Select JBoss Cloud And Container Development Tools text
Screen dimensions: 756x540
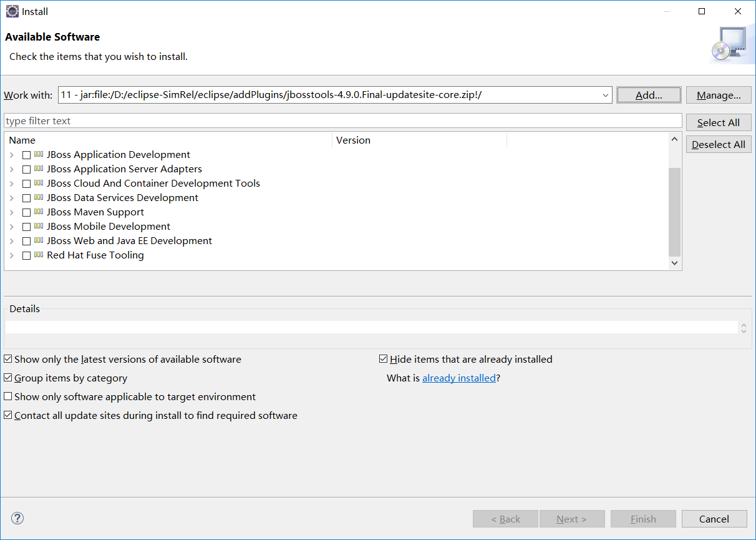tap(153, 184)
